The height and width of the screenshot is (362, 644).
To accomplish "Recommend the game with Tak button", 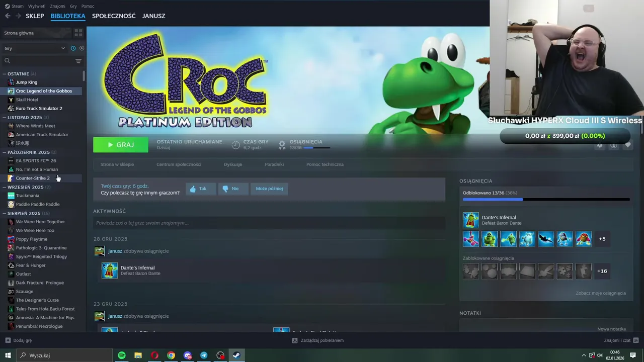I will tap(200, 189).
